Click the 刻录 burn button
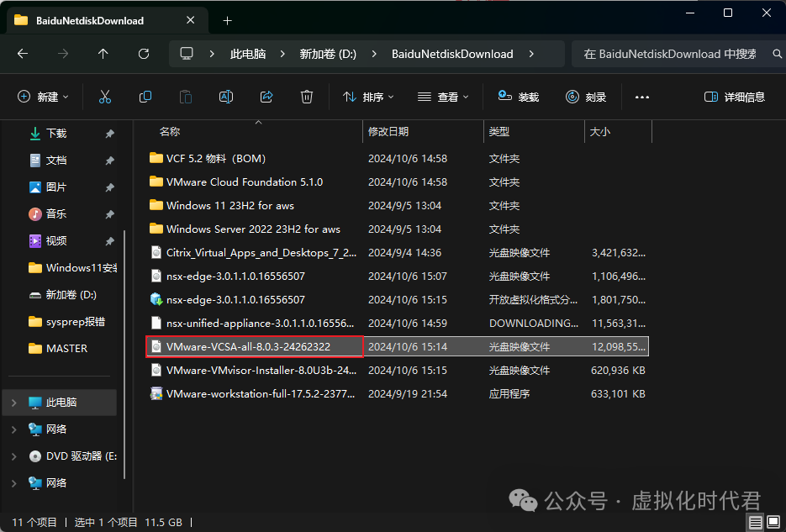 586,97
